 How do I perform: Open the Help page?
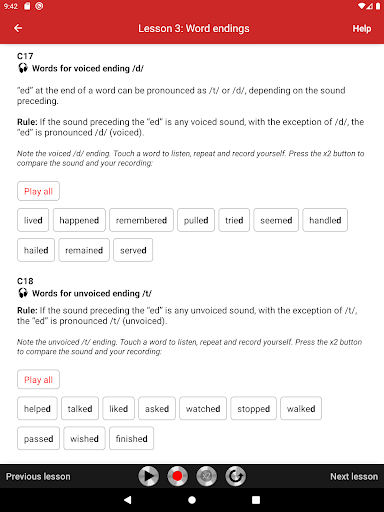[x=362, y=28]
